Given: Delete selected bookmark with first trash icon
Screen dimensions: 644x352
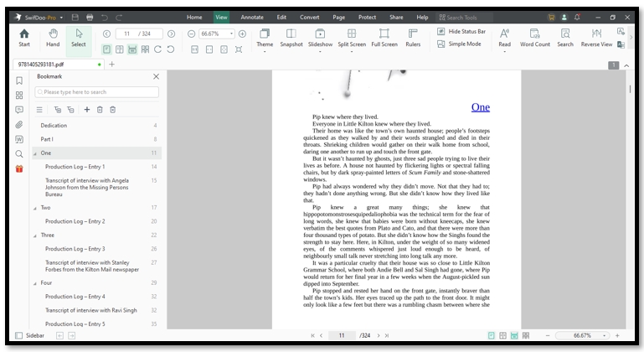Looking at the screenshot, I should (100, 110).
